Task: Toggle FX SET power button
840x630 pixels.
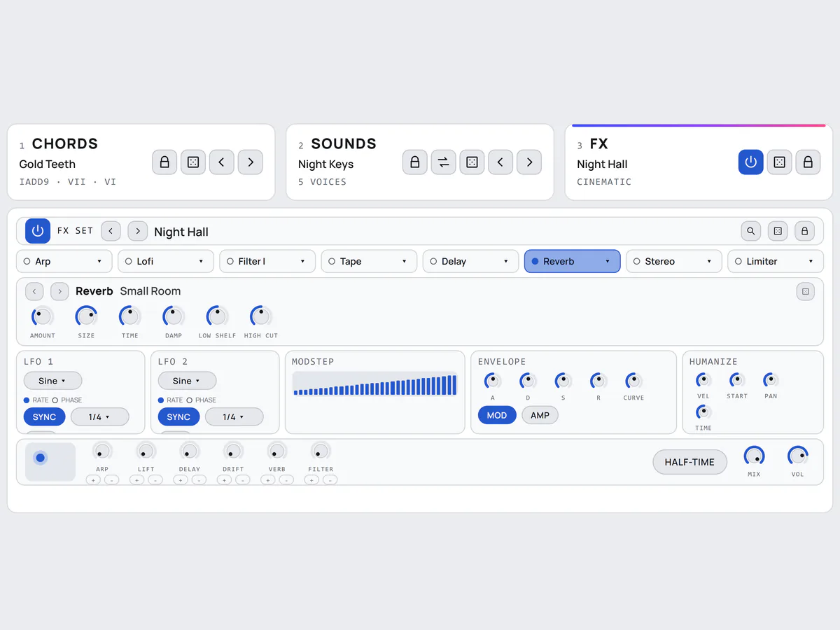Action: coord(38,231)
